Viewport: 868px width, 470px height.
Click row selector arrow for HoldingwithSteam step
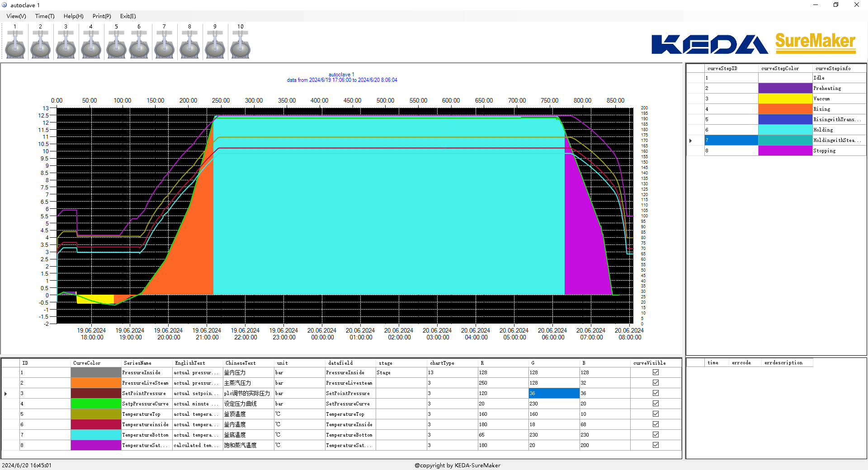coord(691,141)
